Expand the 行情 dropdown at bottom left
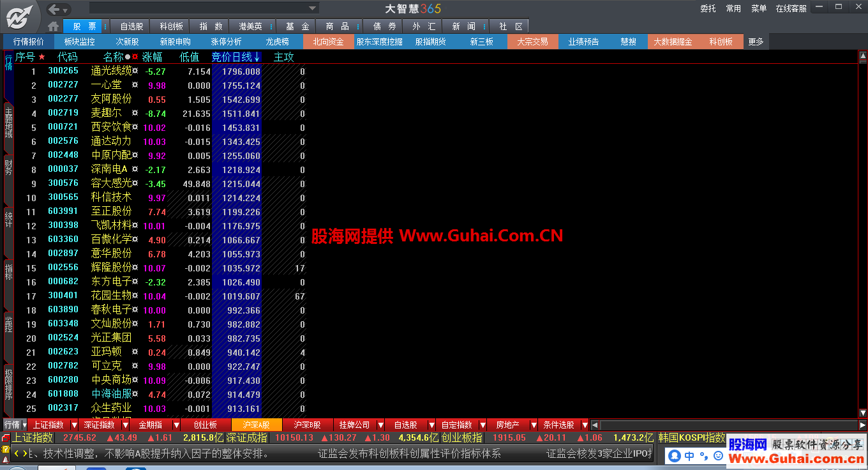 tap(25, 425)
